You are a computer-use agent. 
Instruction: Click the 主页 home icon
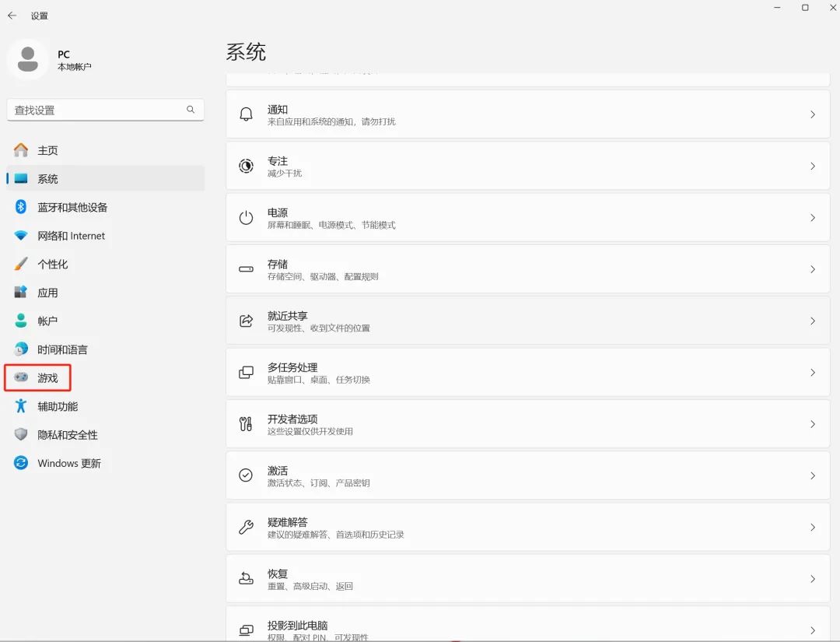[21, 150]
